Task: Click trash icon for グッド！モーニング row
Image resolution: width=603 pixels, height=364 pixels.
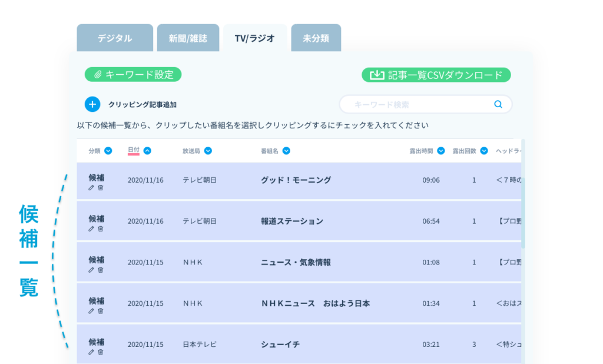Action: pyautogui.click(x=100, y=188)
